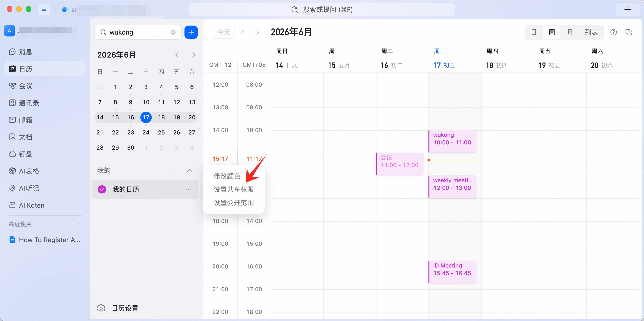This screenshot has height=321, width=644.
Task: Choose 修改颜色 from the context menu
Action: pyautogui.click(x=227, y=176)
